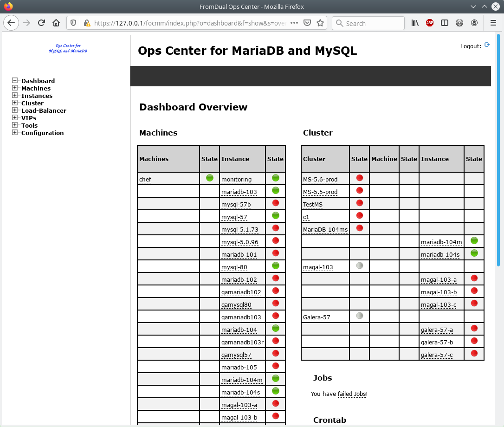Open the Firefox Library icon

click(415, 23)
